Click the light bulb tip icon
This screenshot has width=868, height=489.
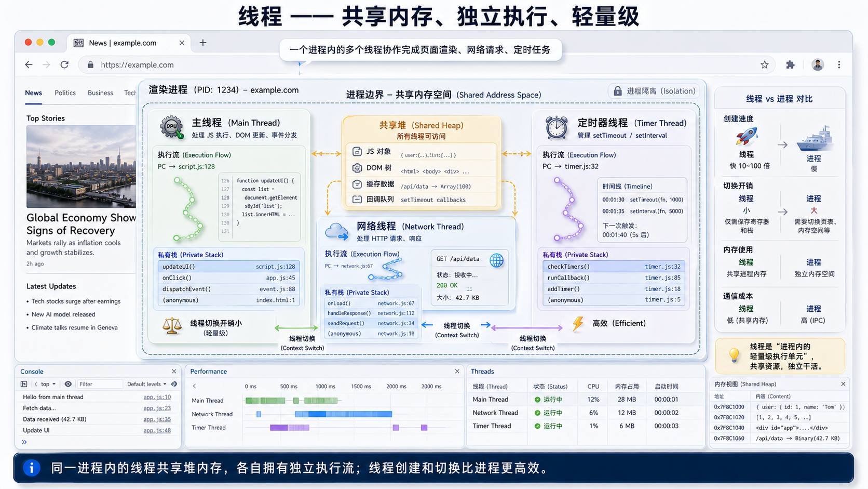coord(734,355)
